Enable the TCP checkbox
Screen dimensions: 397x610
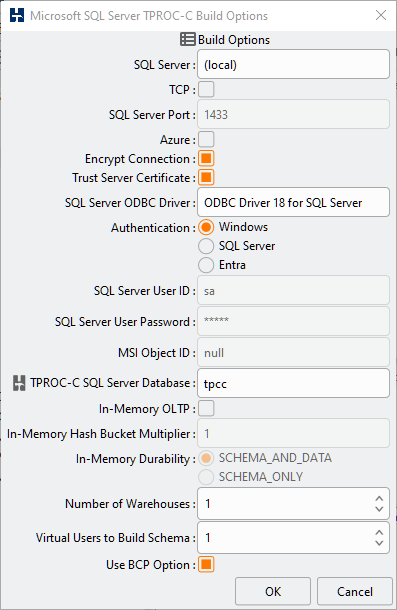[206, 89]
